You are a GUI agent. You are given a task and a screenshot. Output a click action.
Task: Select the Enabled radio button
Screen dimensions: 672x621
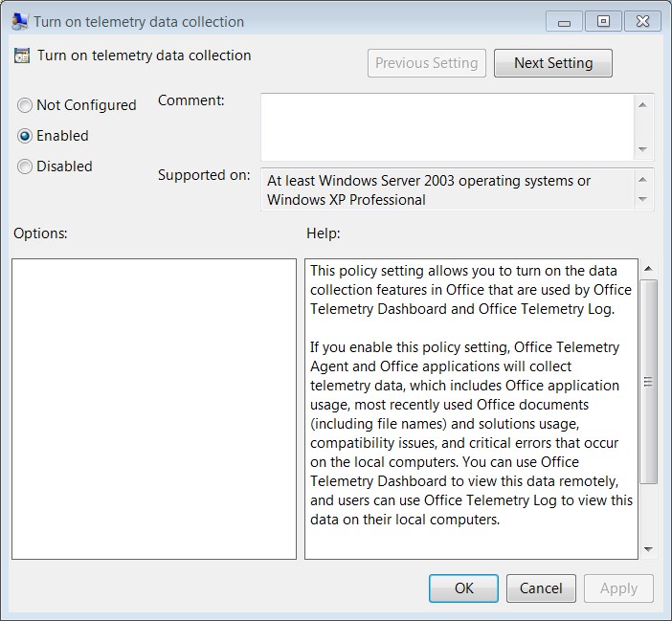[x=25, y=136]
